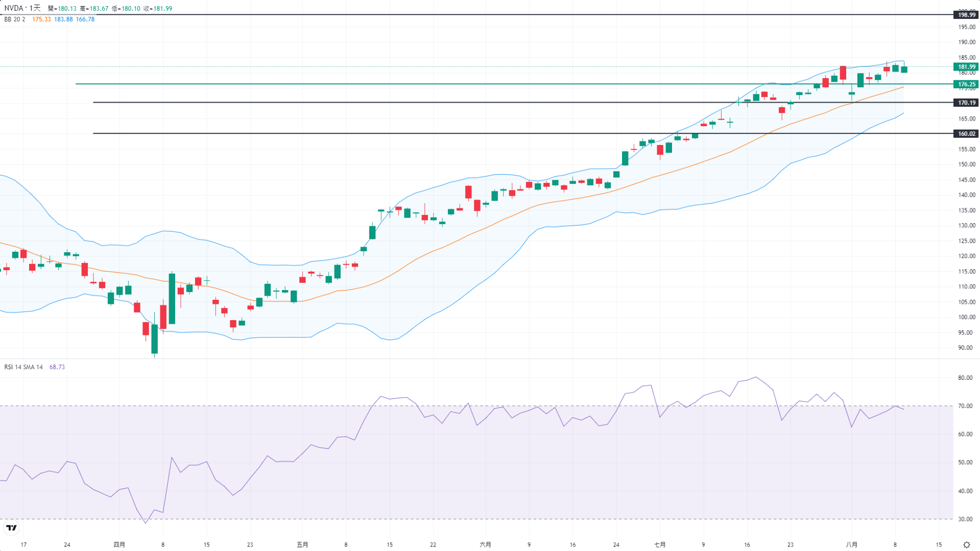Click the 198.99 price line label
980x551 pixels.
(x=966, y=15)
